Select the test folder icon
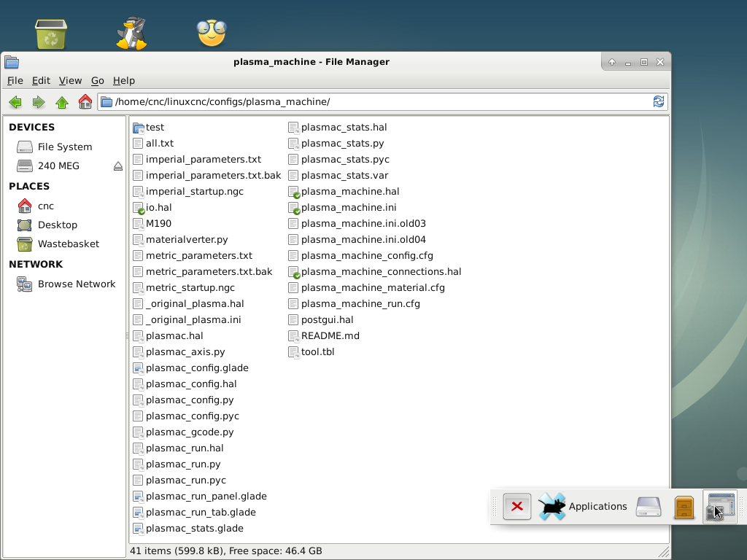Screen dimensions: 747x560 pyautogui.click(x=138, y=128)
